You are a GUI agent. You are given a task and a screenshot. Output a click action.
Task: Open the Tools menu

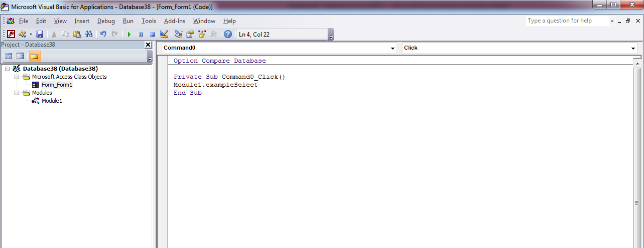pyautogui.click(x=149, y=21)
